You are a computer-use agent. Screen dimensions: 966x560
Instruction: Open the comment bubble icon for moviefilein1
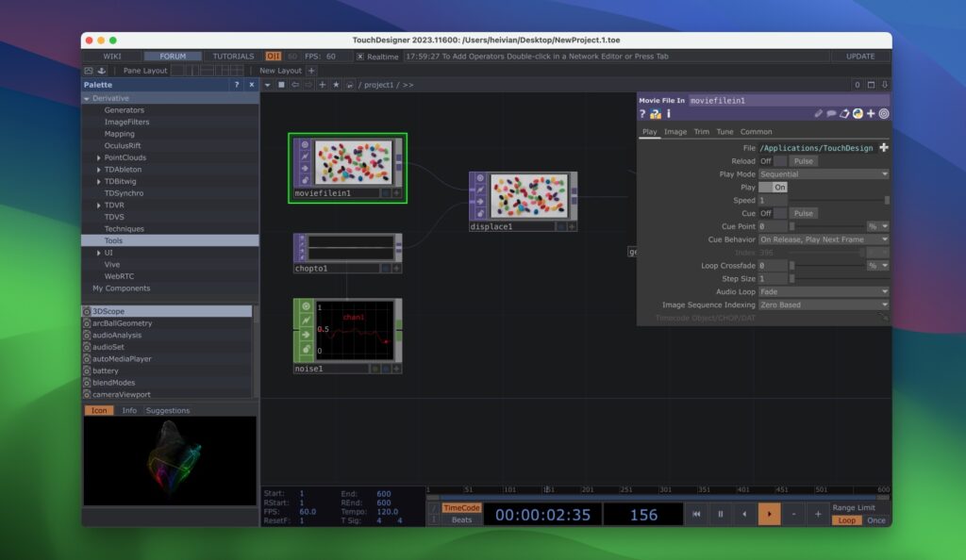coord(832,114)
